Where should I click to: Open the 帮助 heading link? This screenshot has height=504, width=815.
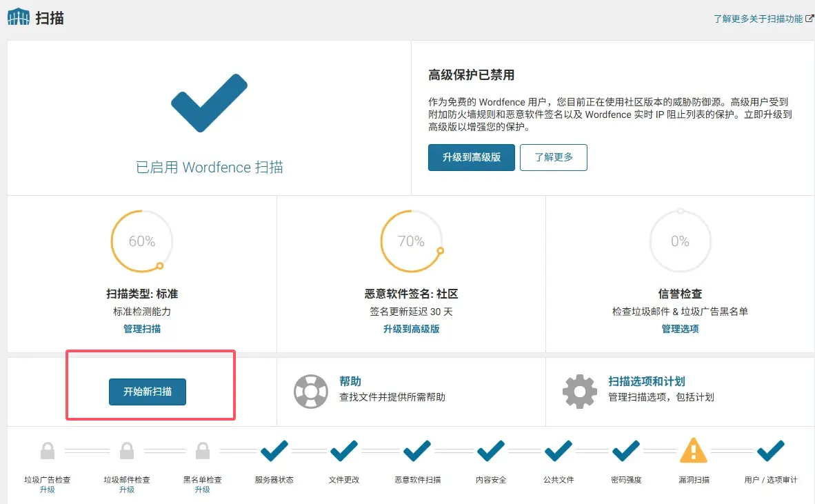(350, 381)
